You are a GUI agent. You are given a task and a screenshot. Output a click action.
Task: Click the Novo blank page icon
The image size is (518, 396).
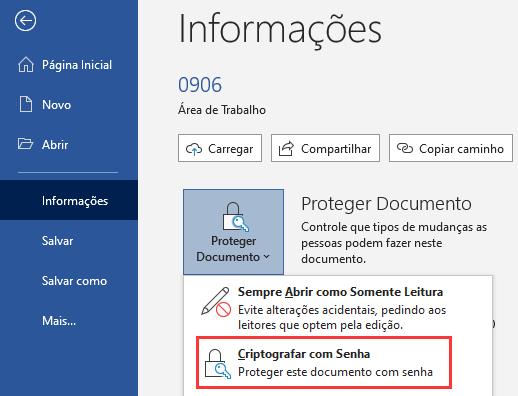tap(26, 104)
